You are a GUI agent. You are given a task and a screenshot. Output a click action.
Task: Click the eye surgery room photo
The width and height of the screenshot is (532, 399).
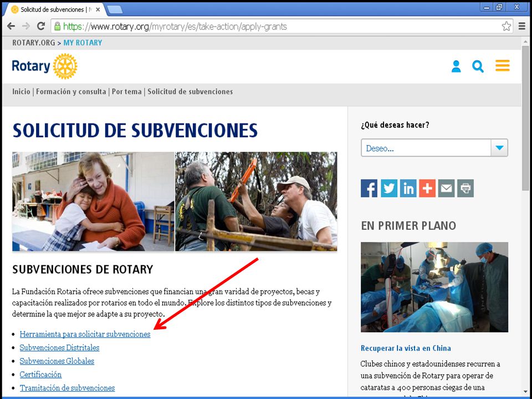(x=434, y=287)
